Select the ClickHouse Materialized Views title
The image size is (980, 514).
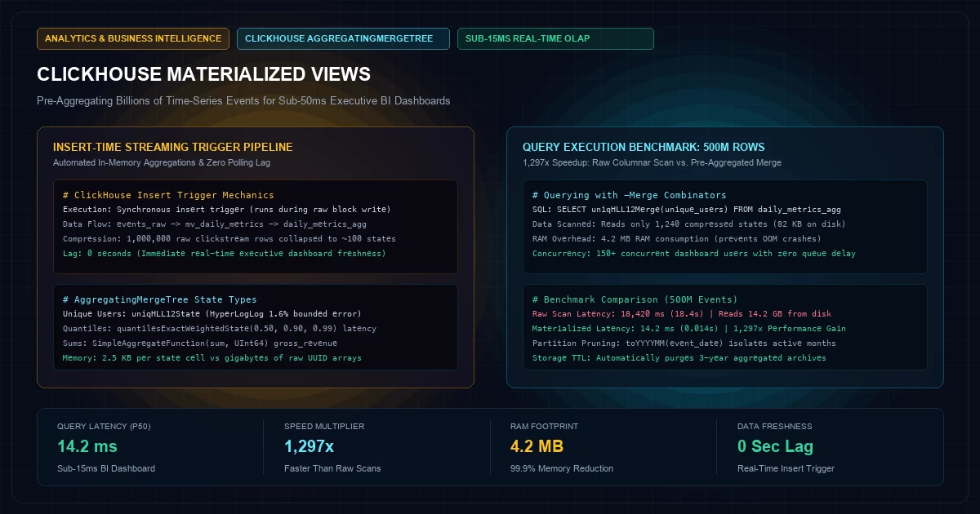[203, 74]
